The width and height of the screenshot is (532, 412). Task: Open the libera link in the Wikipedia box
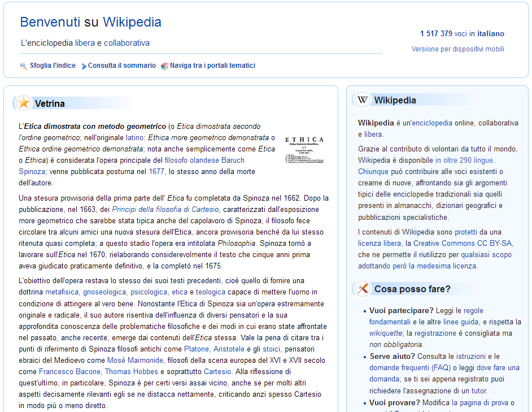(373, 134)
